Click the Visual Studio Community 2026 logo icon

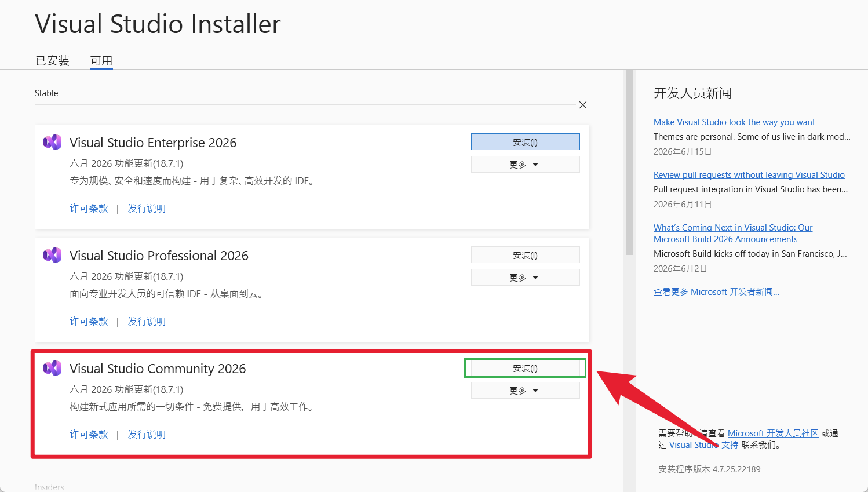[x=52, y=368]
